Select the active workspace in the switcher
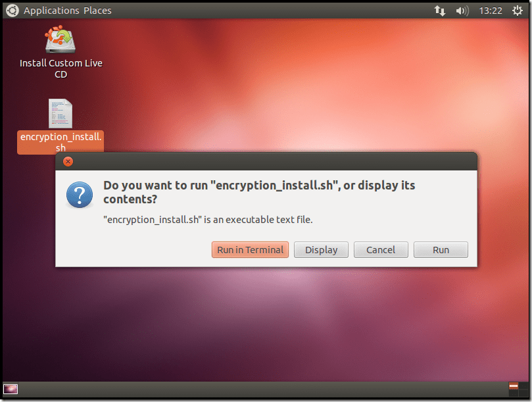Viewport: 532px width, 402px height. (x=514, y=386)
